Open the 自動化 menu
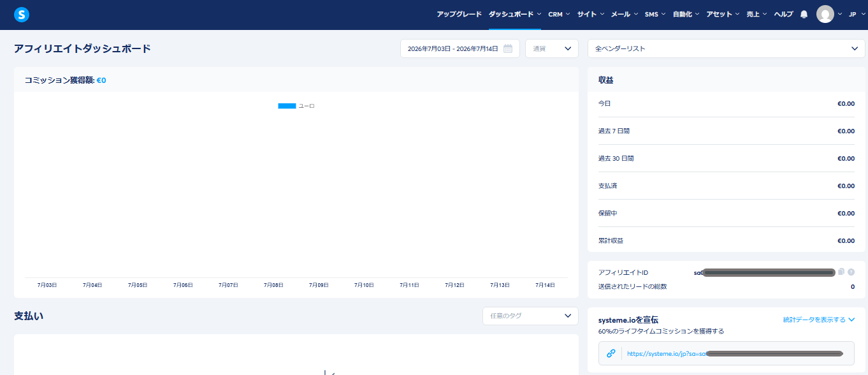Viewport: 868px width, 375px height. point(686,14)
